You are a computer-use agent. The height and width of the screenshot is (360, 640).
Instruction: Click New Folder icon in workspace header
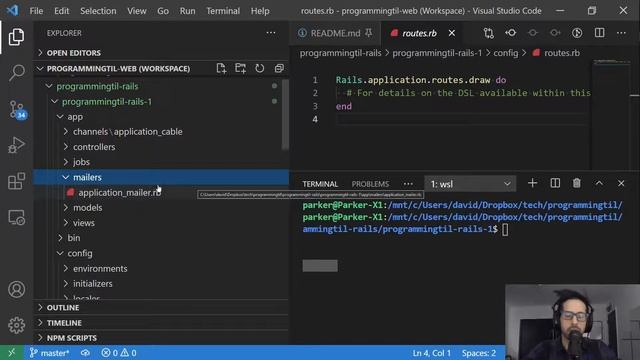(240, 68)
